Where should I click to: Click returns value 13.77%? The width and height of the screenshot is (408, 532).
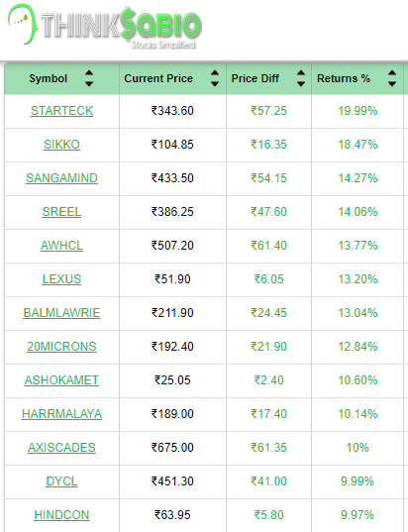pos(357,246)
